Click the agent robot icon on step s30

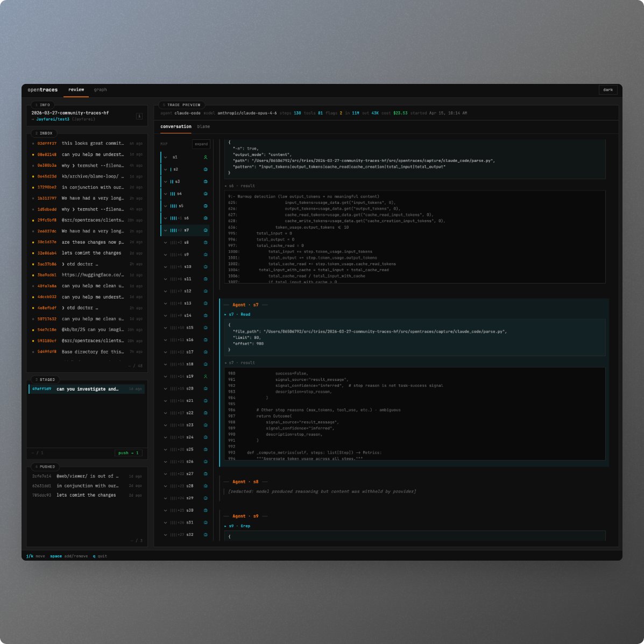pos(206,511)
